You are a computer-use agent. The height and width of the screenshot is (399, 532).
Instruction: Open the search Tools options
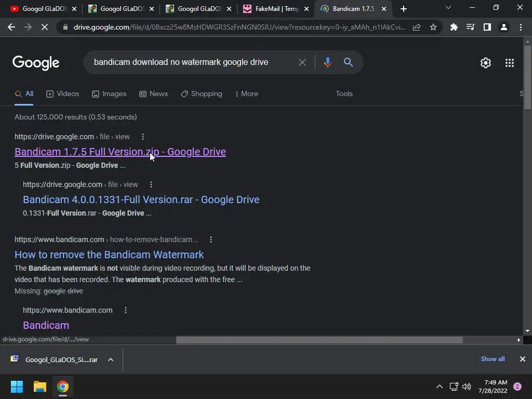click(x=344, y=94)
